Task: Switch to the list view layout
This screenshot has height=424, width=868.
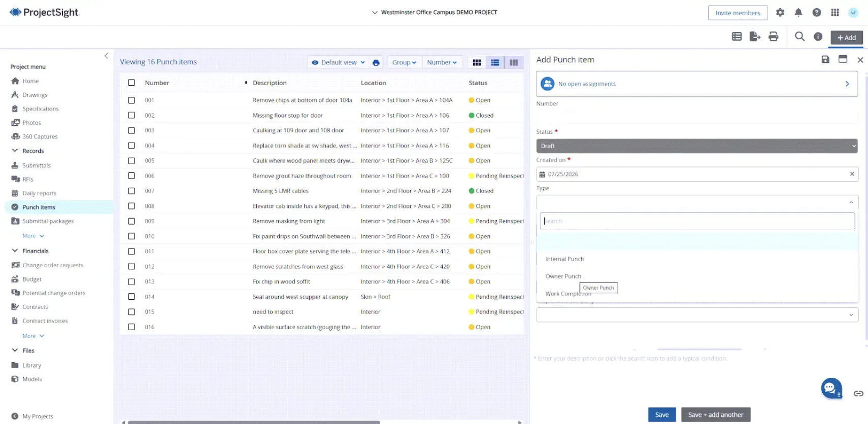Action: [x=495, y=62]
